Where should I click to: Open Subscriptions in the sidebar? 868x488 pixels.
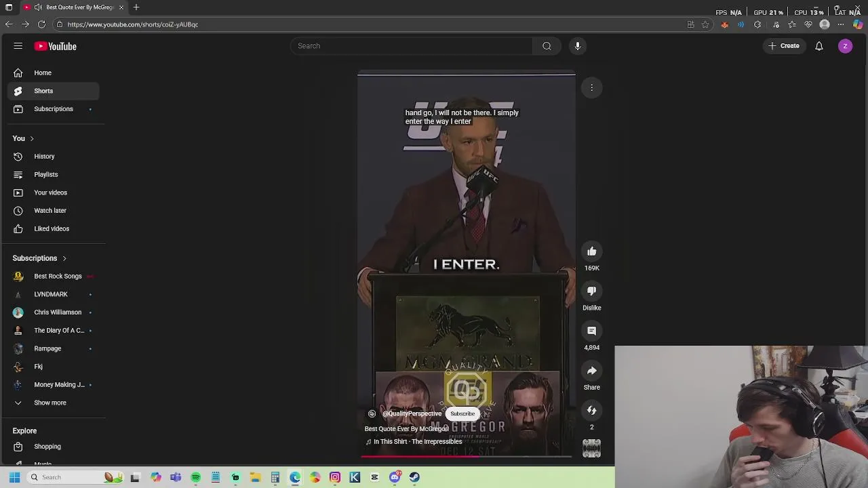tap(53, 109)
